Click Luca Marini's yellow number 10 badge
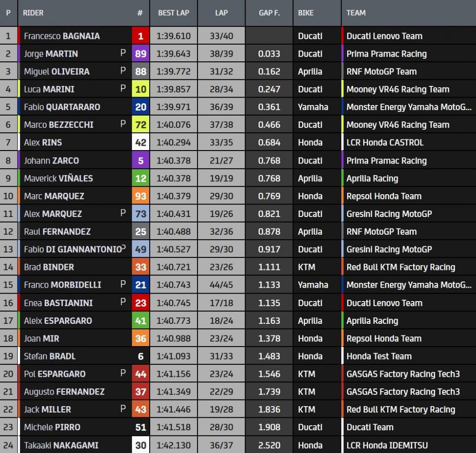The width and height of the screenshot is (476, 453). coord(140,89)
